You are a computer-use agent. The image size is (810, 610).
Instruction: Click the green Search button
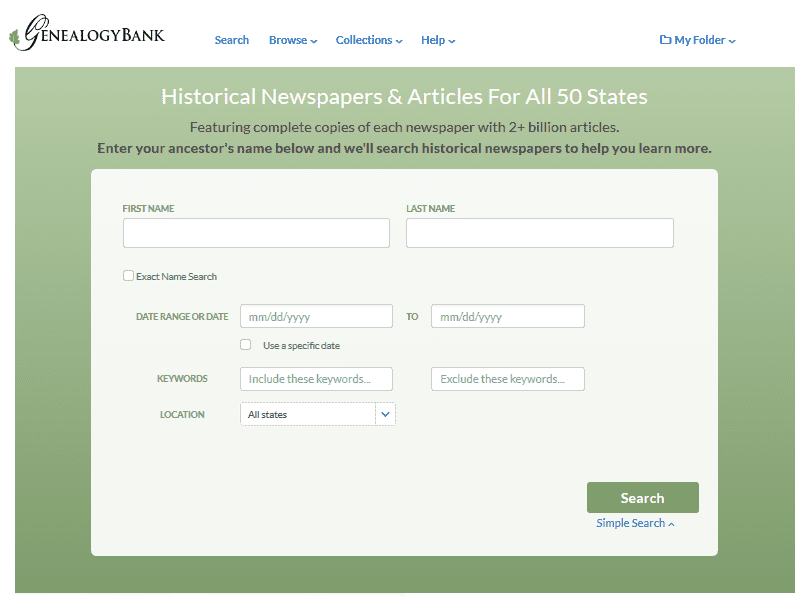[643, 498]
